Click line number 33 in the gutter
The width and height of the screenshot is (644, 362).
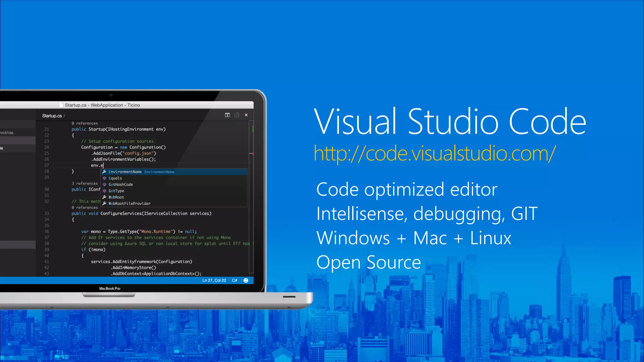pos(47,213)
